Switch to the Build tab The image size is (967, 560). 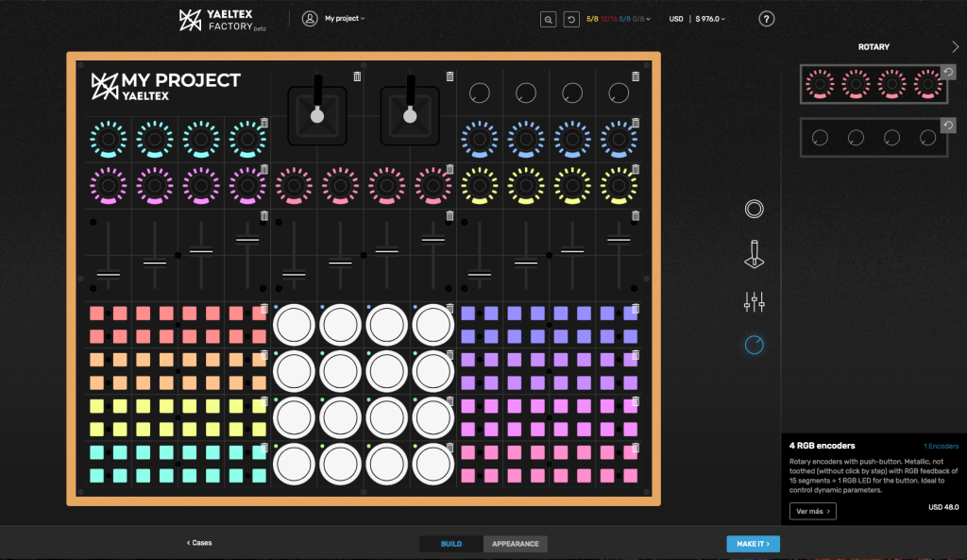(x=451, y=544)
